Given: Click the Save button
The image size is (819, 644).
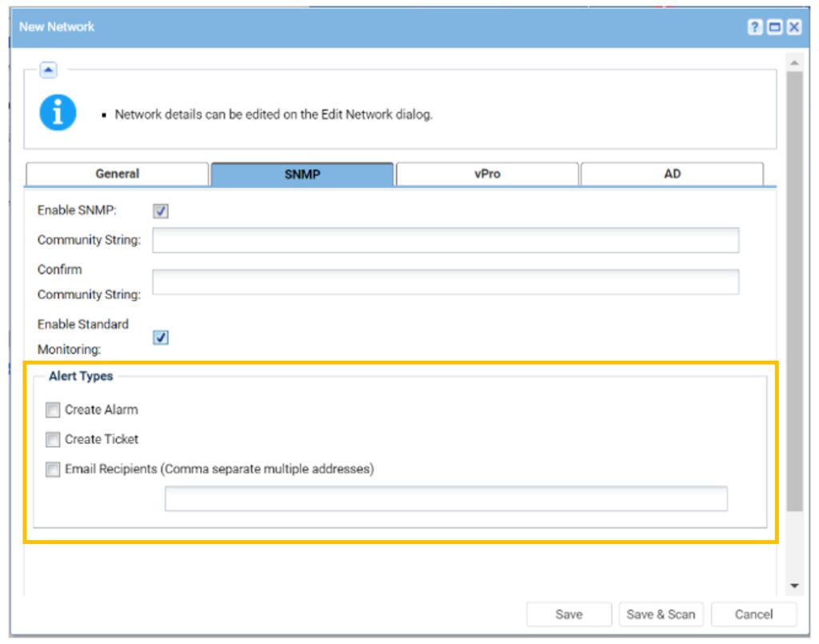Looking at the screenshot, I should (x=569, y=614).
